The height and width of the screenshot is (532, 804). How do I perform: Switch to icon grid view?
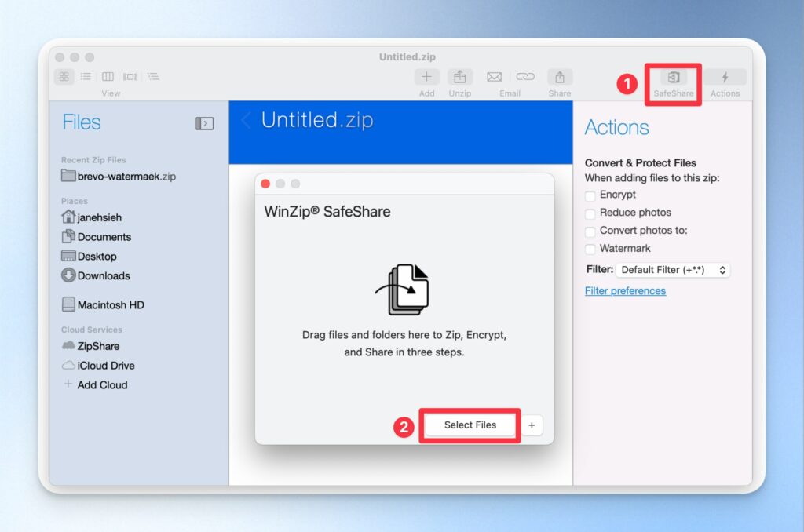pyautogui.click(x=64, y=76)
